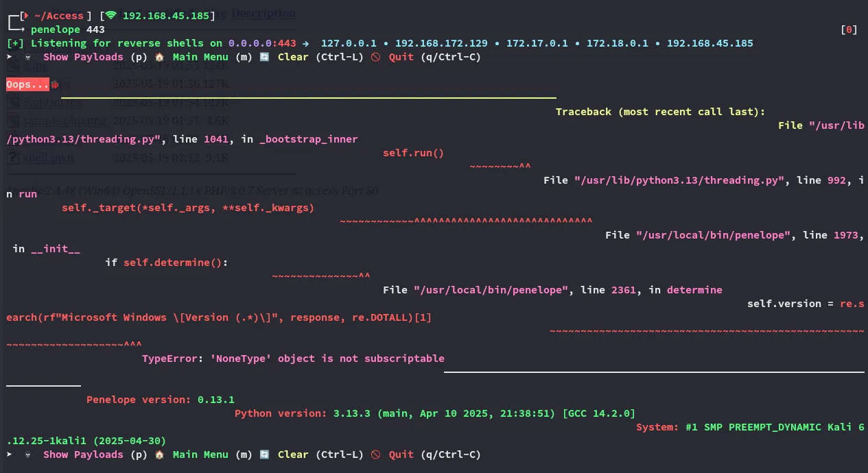The height and width of the screenshot is (473, 868).
Task: Choose Quit in the top menu line
Action: point(401,57)
